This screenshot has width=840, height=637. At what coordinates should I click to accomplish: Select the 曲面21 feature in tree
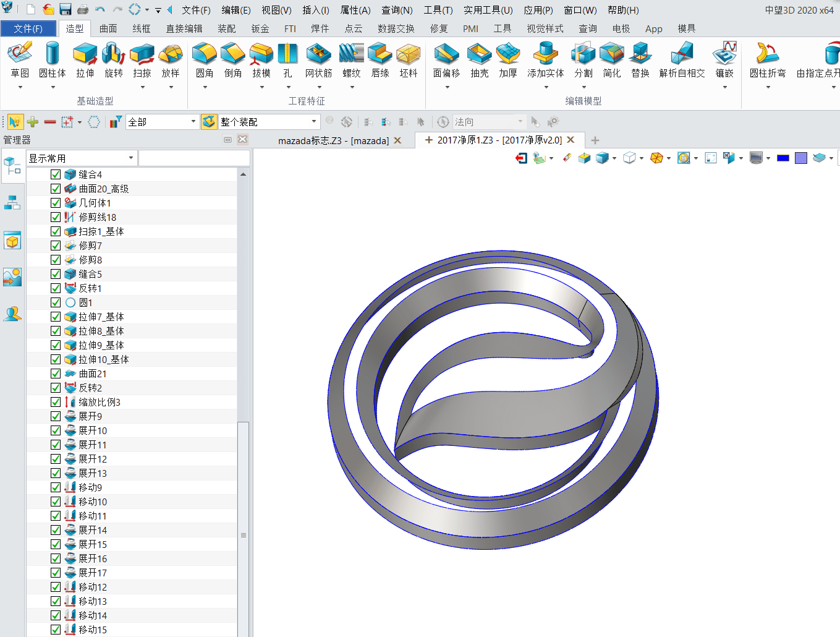pos(93,374)
